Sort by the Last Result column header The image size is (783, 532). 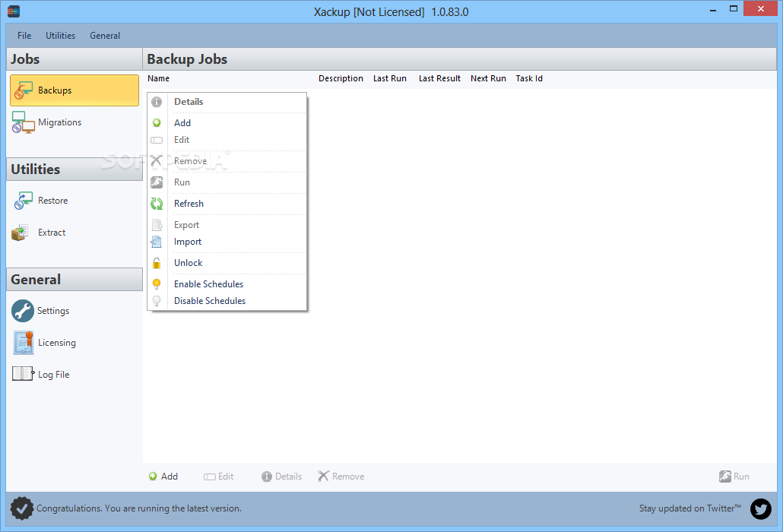(439, 78)
